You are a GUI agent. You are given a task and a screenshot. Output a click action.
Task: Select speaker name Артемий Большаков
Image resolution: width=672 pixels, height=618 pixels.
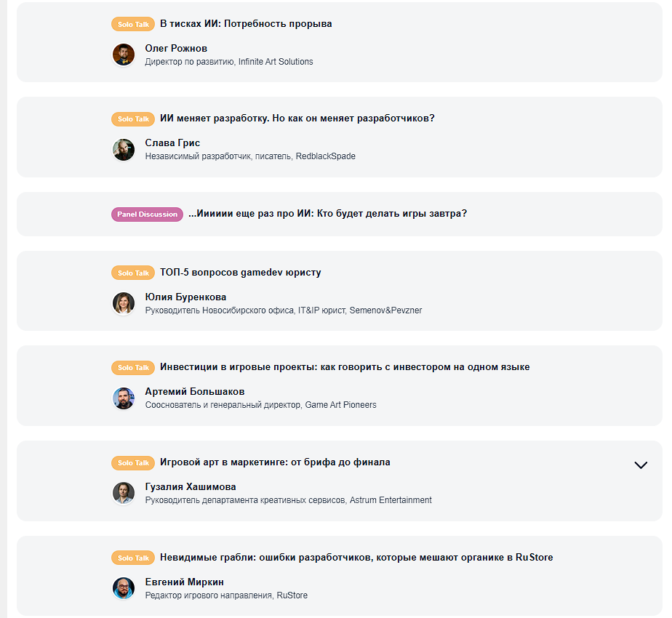pos(195,391)
